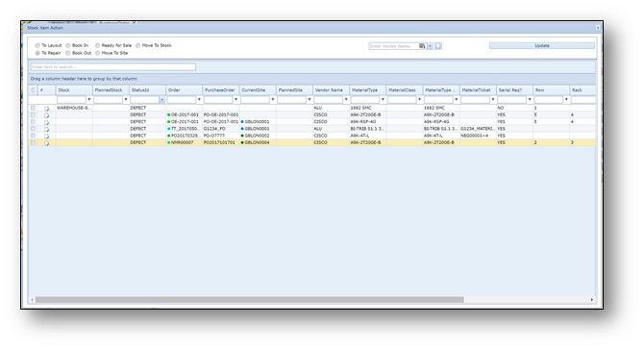
Task: Select the Book Out radio option
Action: pos(68,53)
